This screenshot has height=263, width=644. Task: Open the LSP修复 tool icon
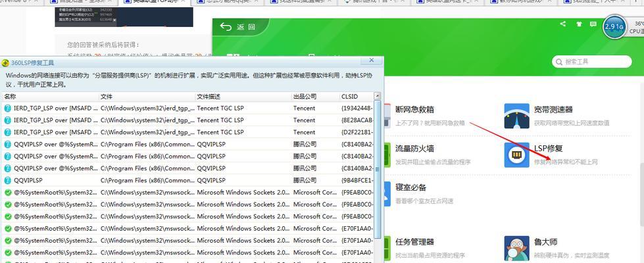pos(516,155)
